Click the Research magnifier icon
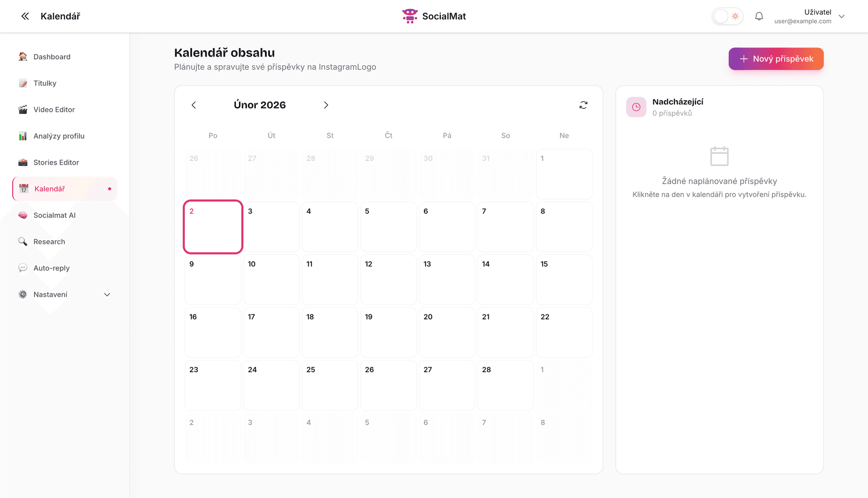Screen dimensions: 868x498 coord(23,242)
